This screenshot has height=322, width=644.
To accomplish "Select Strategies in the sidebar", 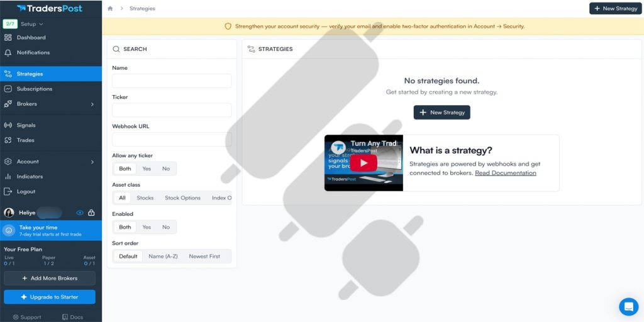I will pyautogui.click(x=51, y=74).
